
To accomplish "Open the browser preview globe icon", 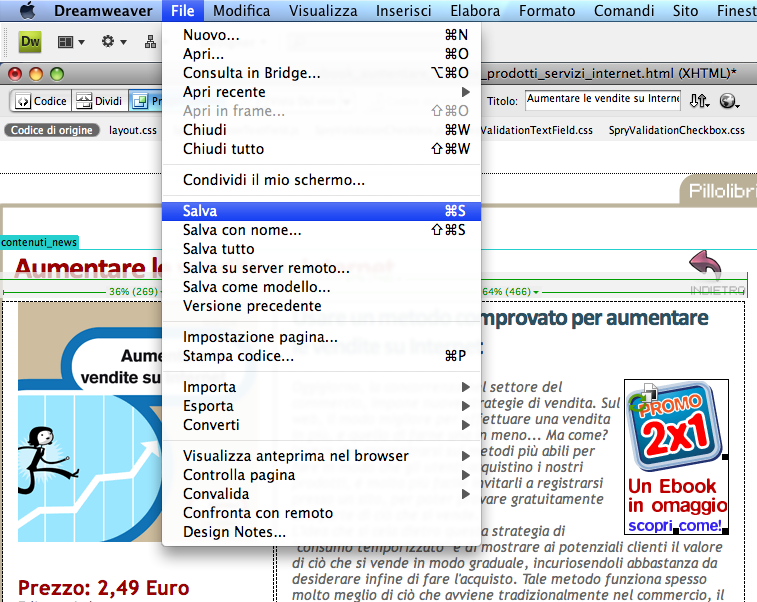I will (x=729, y=101).
